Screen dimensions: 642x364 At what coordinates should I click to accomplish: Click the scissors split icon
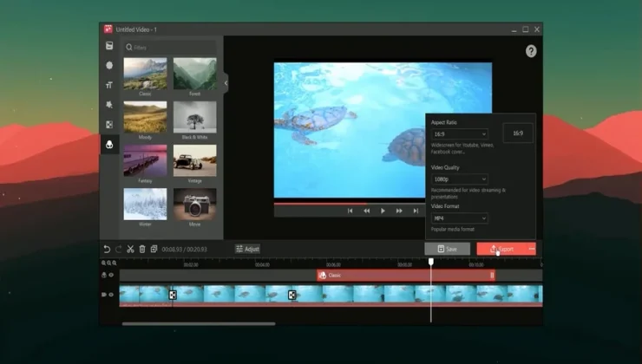pos(130,249)
